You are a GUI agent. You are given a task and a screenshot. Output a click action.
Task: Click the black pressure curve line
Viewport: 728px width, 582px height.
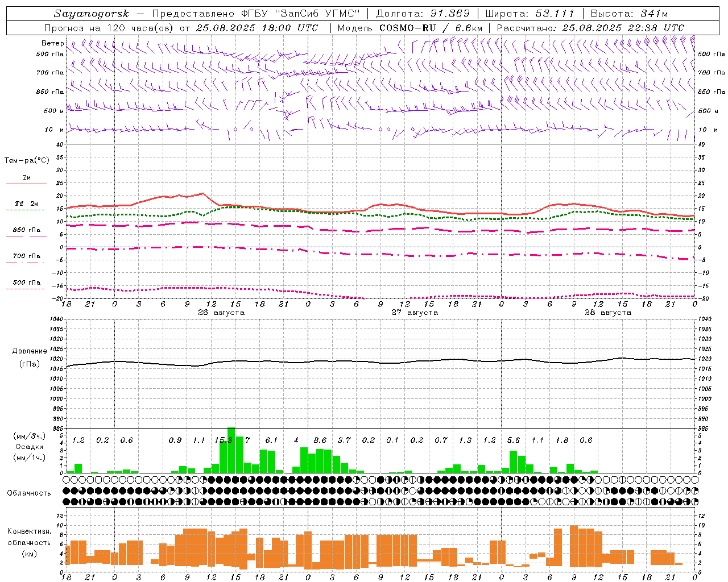coord(381,362)
